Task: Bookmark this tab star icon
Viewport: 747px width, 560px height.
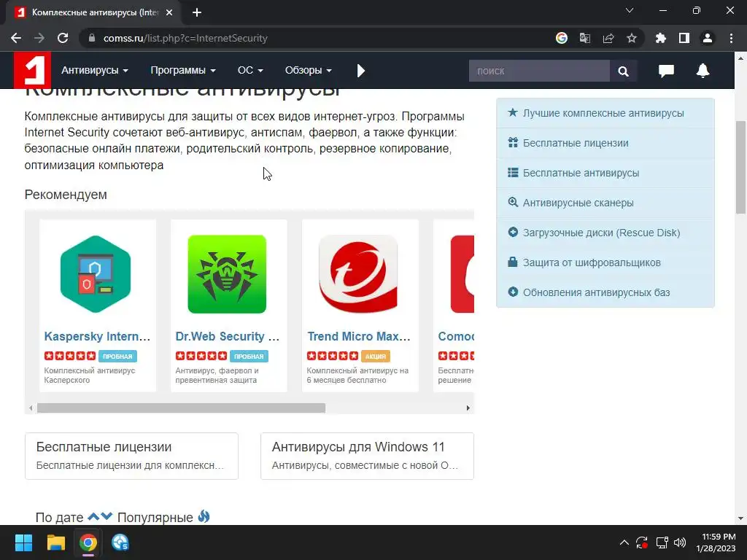Action: coord(632,38)
